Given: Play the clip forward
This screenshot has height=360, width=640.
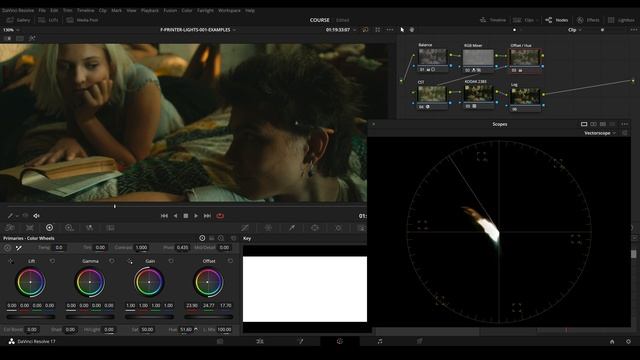Looking at the screenshot, I should [196, 216].
